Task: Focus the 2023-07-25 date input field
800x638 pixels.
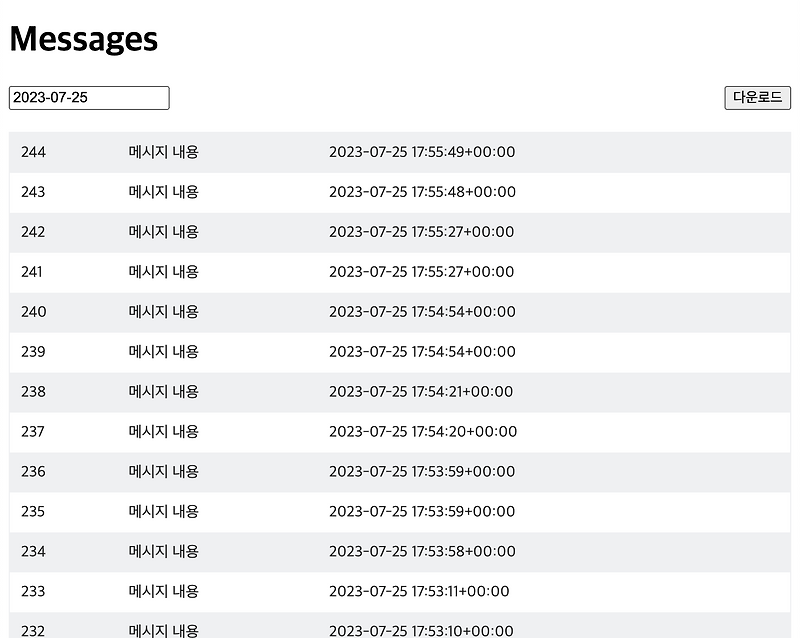Action: pyautogui.click(x=89, y=97)
